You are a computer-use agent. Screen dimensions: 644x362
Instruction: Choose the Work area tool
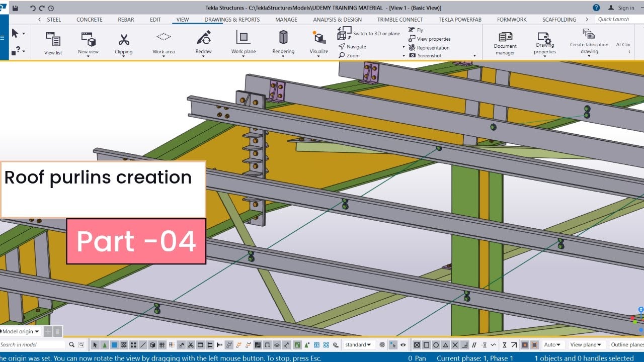point(164,43)
